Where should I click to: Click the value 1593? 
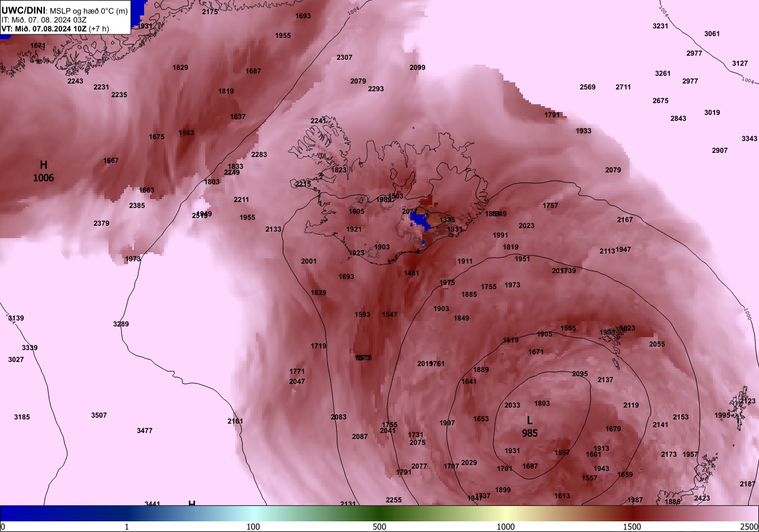point(362,315)
